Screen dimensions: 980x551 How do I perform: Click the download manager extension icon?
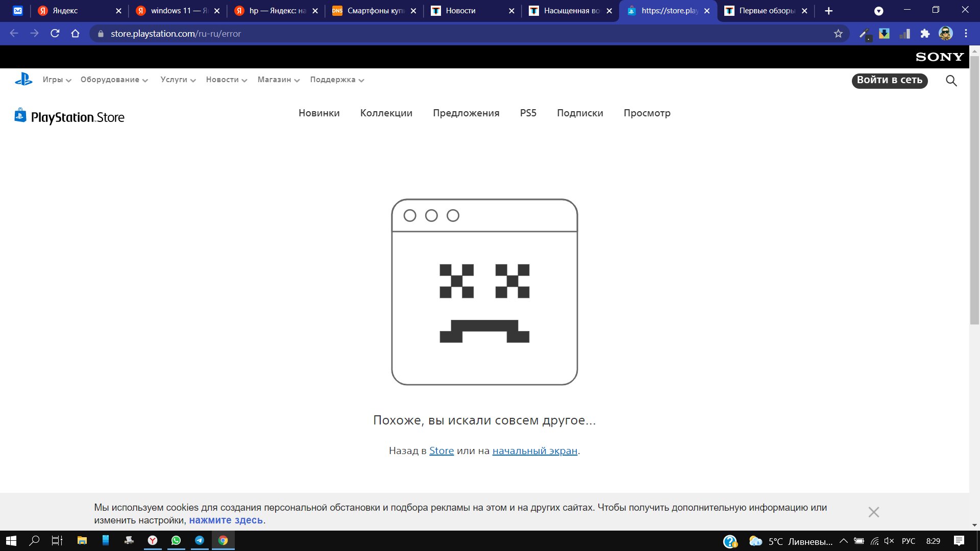[x=884, y=34]
